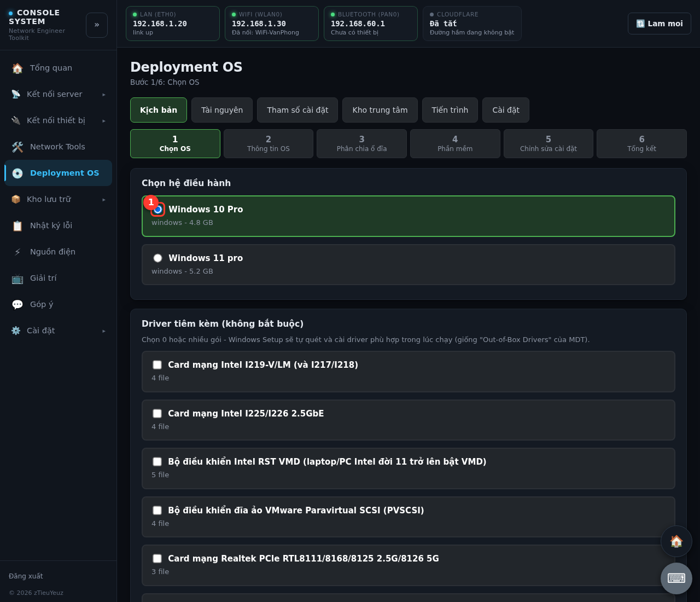Enable the Intel RST VMD controller driver
The image size is (700, 602).
(157, 461)
